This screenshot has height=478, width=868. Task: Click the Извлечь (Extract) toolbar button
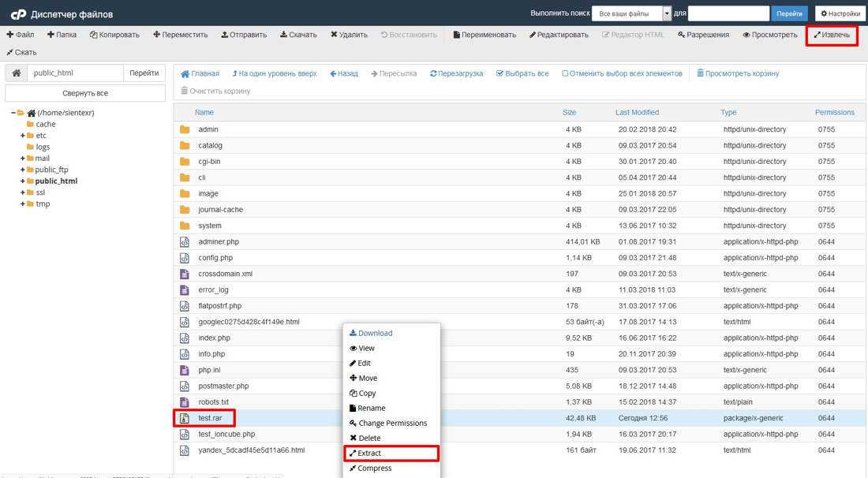tap(832, 35)
